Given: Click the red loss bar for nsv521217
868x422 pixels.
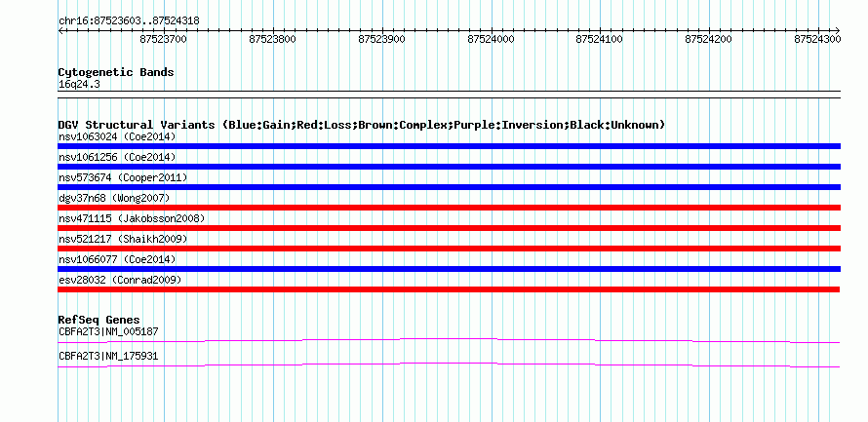Looking at the screenshot, I should coord(449,249).
